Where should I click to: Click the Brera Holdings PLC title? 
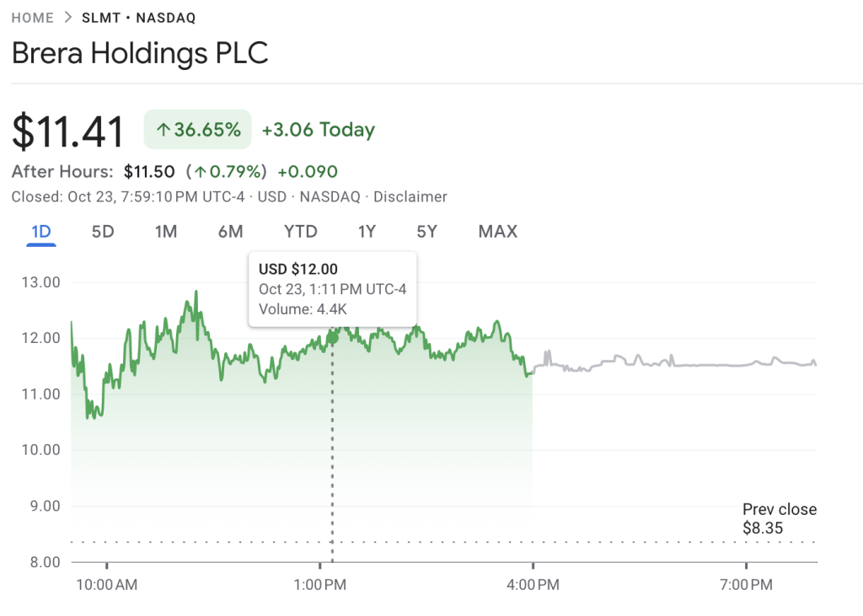[x=140, y=53]
